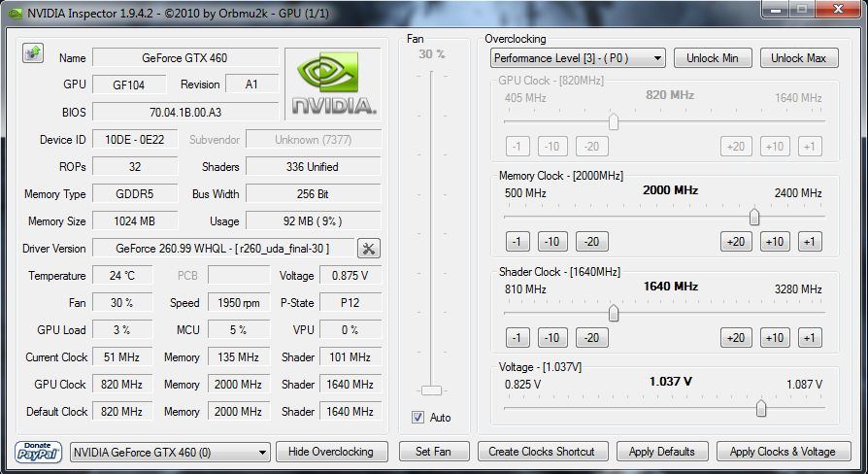Open the Performance Level dropdown
The width and height of the screenshot is (868, 474).
(x=578, y=58)
